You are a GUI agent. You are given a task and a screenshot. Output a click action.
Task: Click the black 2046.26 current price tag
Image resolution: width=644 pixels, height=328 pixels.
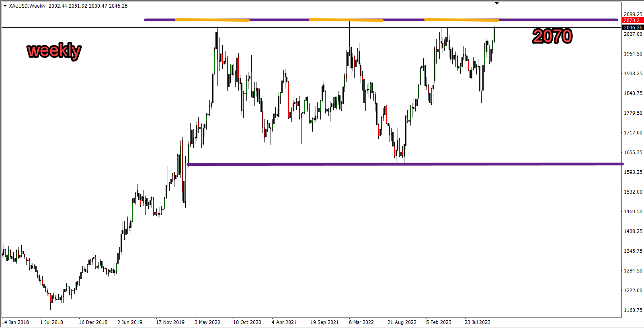(632, 28)
